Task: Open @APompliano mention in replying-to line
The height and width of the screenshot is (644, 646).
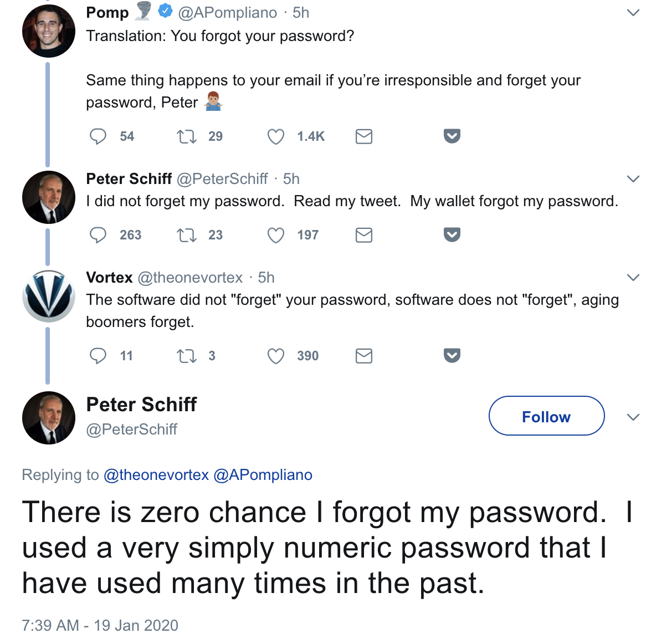Action: tap(264, 474)
